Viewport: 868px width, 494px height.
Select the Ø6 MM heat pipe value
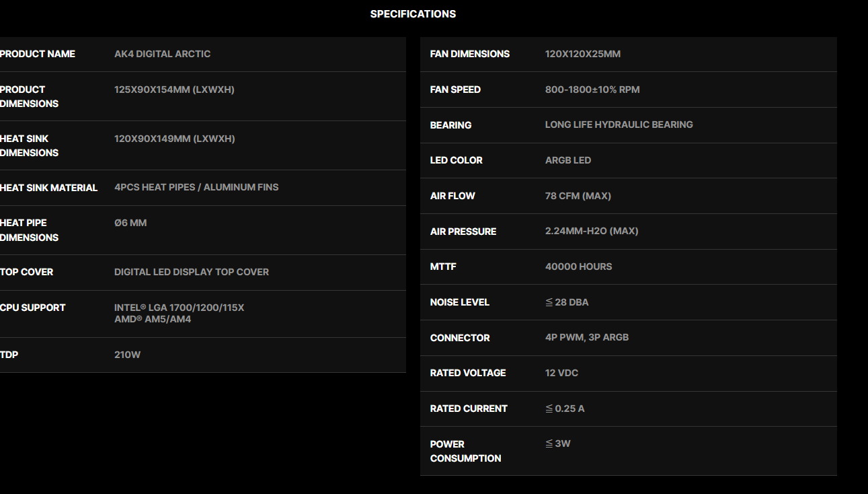(x=130, y=223)
